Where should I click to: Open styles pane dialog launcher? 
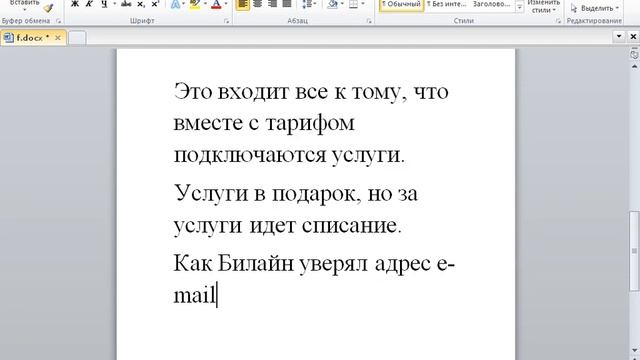(558, 21)
